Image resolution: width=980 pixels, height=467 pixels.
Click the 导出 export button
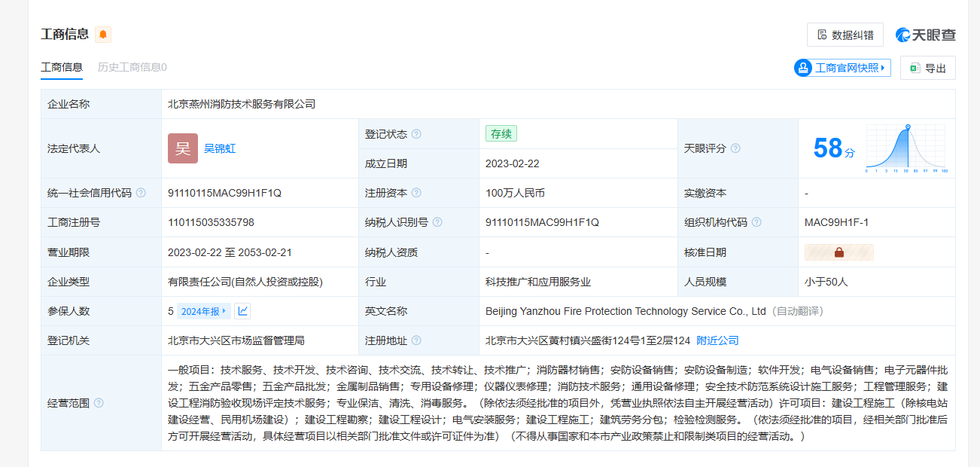point(927,68)
